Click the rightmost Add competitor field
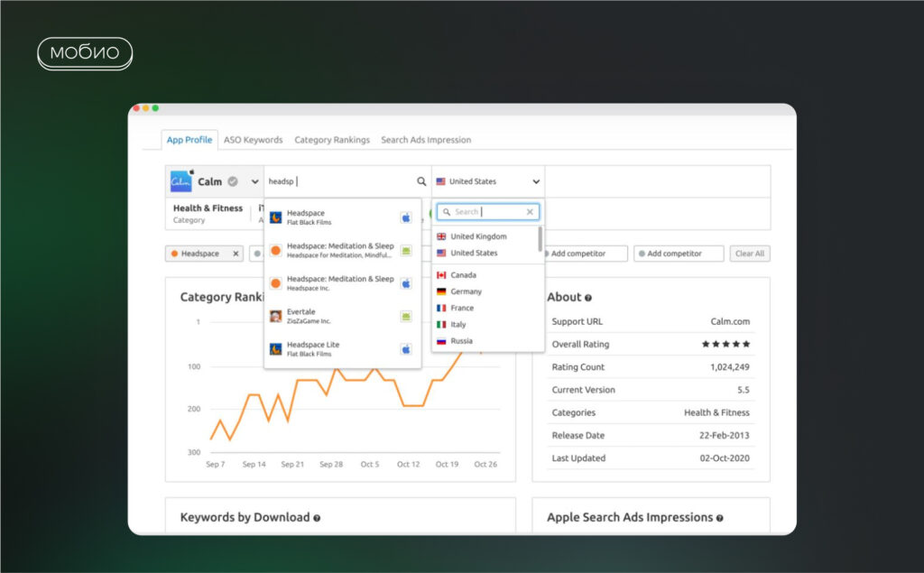This screenshot has height=573, width=924. pyautogui.click(x=679, y=254)
